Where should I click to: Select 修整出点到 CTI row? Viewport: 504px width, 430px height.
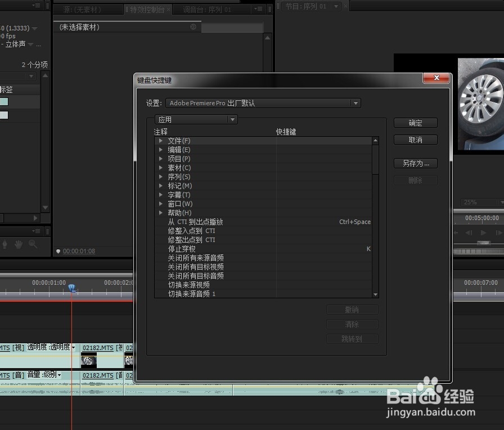point(263,240)
